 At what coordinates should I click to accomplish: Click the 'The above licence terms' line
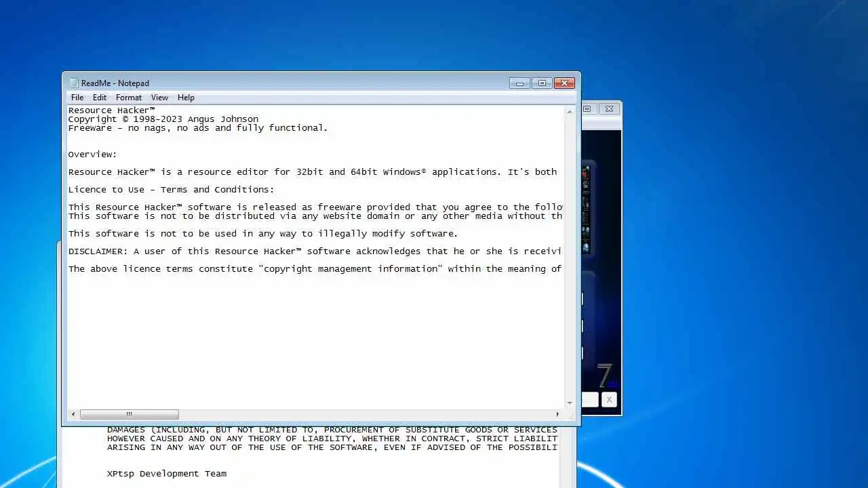click(315, 268)
